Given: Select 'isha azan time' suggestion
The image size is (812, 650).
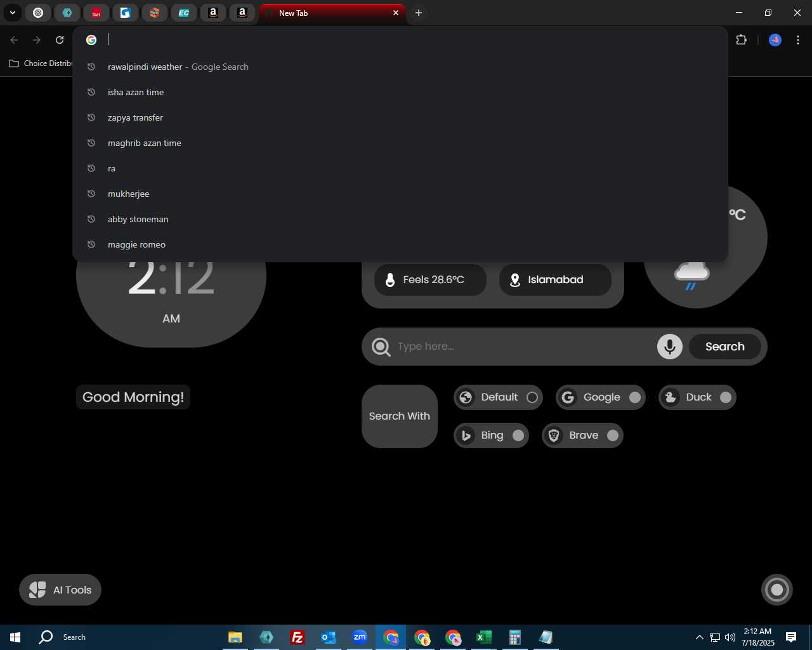Looking at the screenshot, I should pyautogui.click(x=400, y=92).
